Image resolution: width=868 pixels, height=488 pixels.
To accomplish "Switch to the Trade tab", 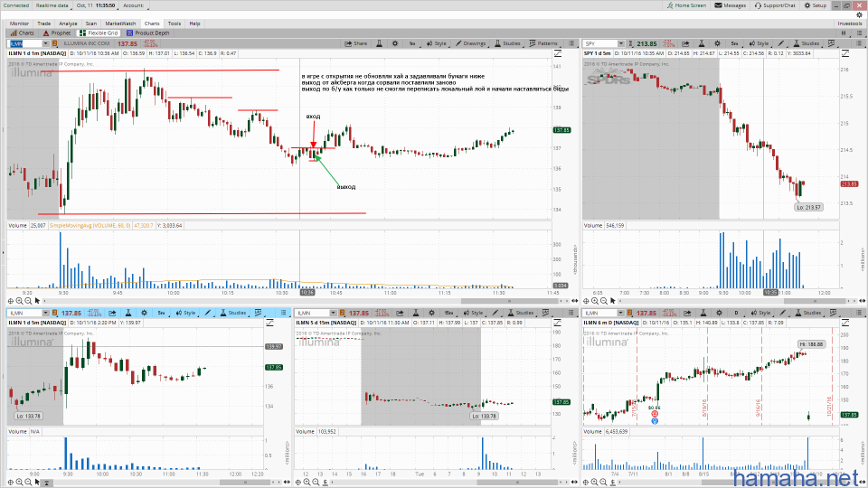I will tap(43, 23).
